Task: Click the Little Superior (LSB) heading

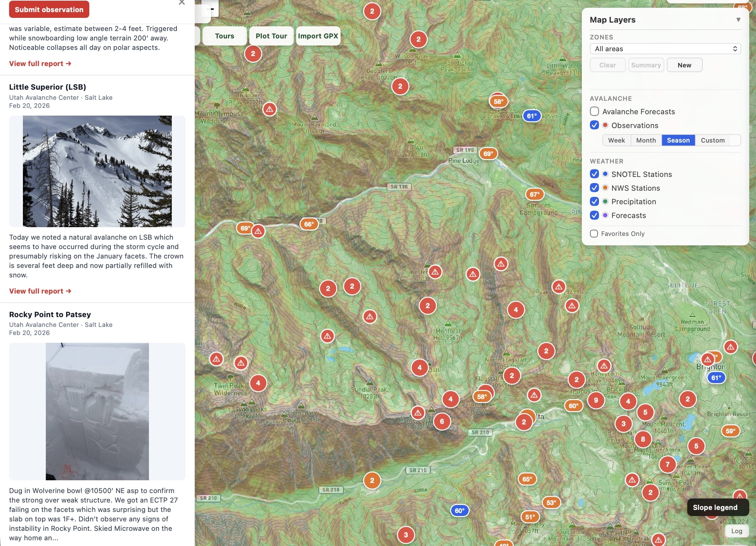Action: 48,87
